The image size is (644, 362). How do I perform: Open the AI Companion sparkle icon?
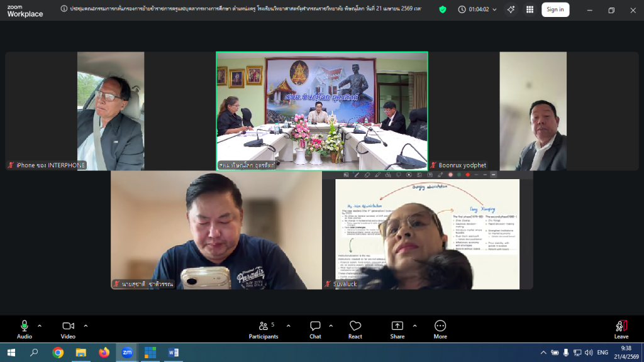point(511,9)
